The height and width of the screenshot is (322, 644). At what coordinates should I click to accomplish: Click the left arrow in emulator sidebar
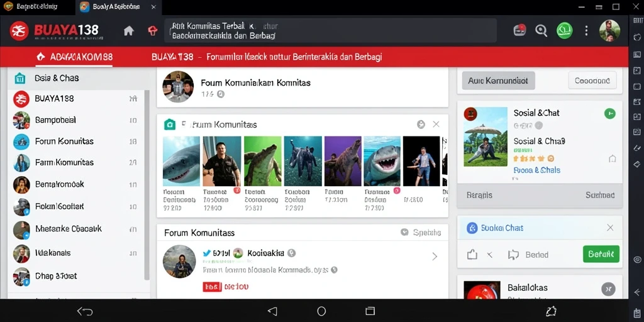point(637,292)
